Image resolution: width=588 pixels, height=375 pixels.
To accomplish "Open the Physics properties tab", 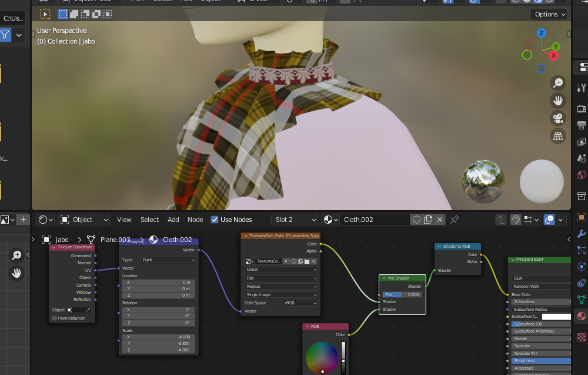I will pos(582,267).
